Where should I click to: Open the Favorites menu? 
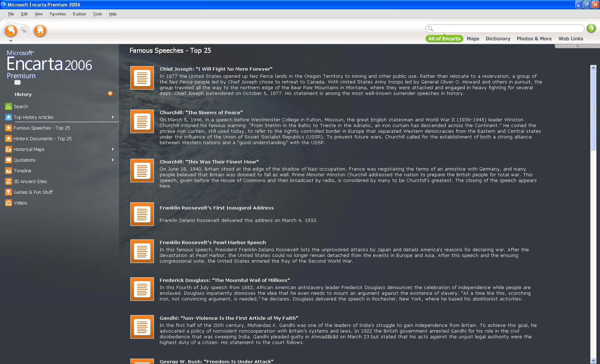pyautogui.click(x=57, y=14)
